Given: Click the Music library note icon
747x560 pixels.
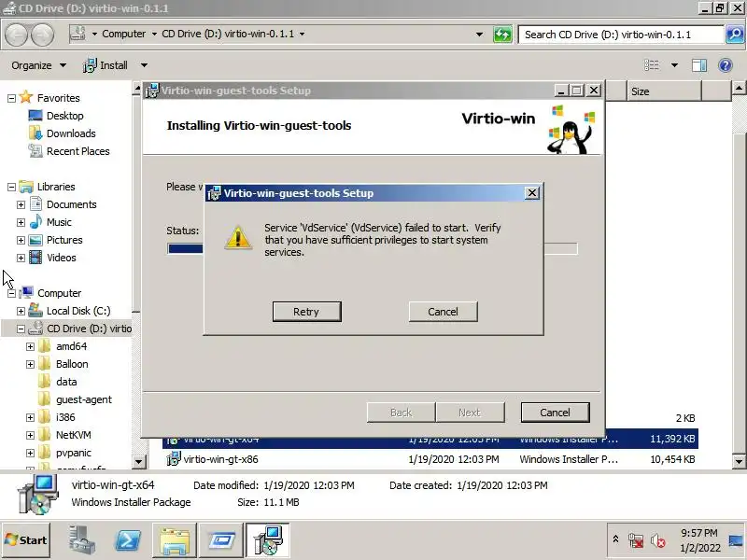Looking at the screenshot, I should 35,221.
